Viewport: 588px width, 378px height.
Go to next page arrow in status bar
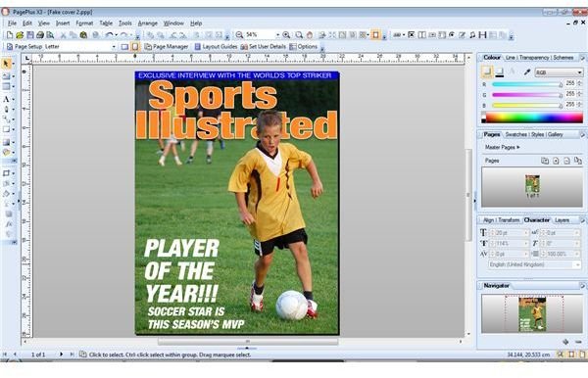click(x=61, y=354)
